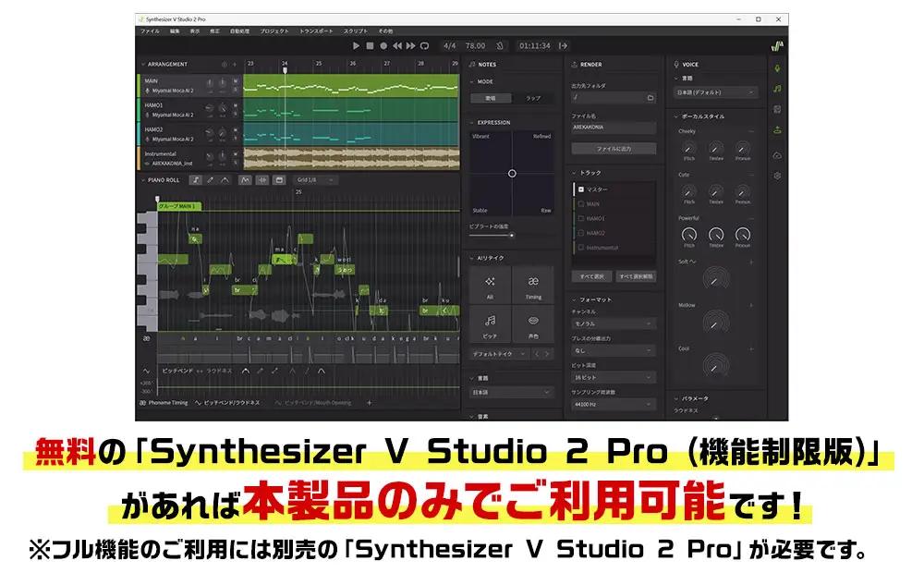Open the voice language 日本語(デフォルト) dropdown
This screenshot has height=573, width=924.
coord(715,92)
